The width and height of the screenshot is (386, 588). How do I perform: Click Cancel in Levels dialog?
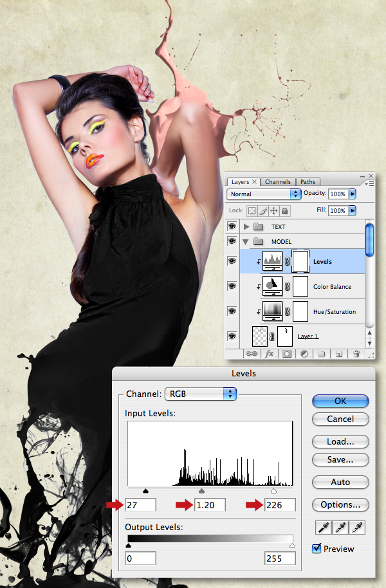point(340,419)
